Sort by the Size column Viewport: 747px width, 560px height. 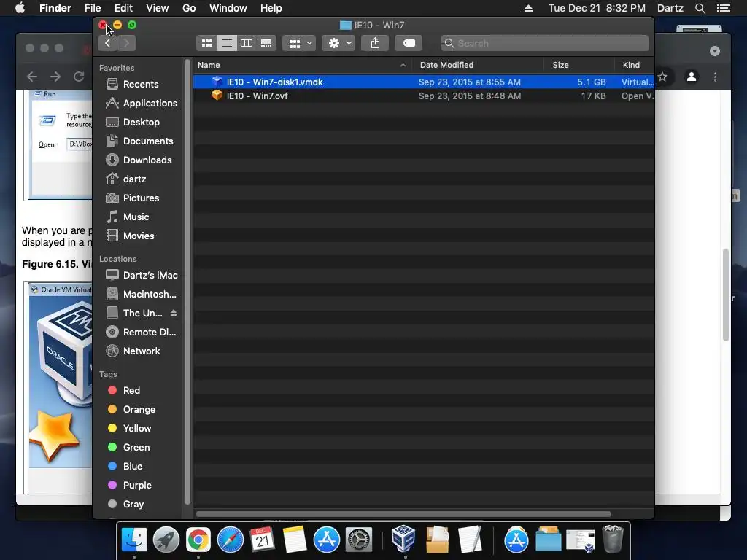578,65
